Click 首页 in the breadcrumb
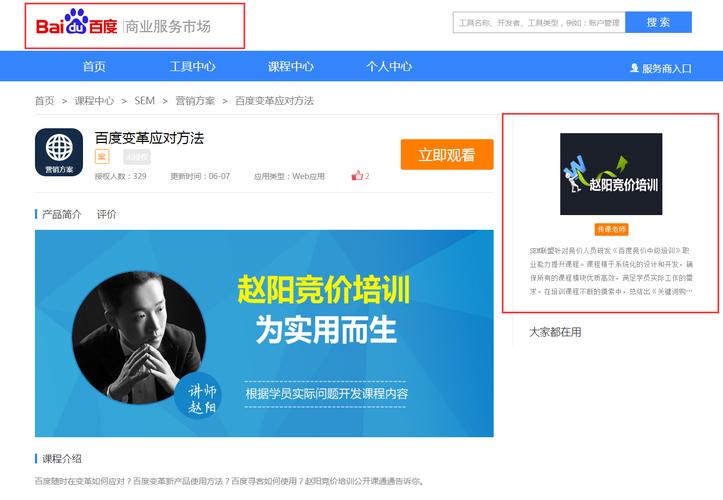The width and height of the screenshot is (723, 500). (x=45, y=101)
